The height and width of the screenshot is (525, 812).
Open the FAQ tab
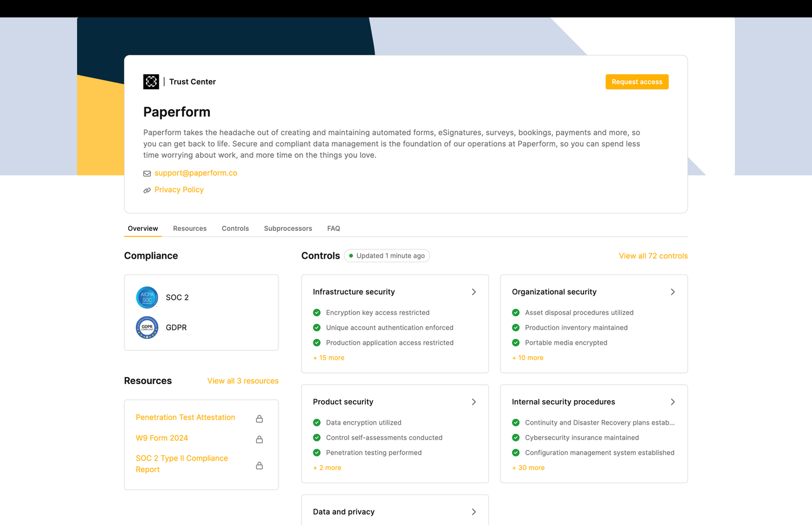coord(333,229)
